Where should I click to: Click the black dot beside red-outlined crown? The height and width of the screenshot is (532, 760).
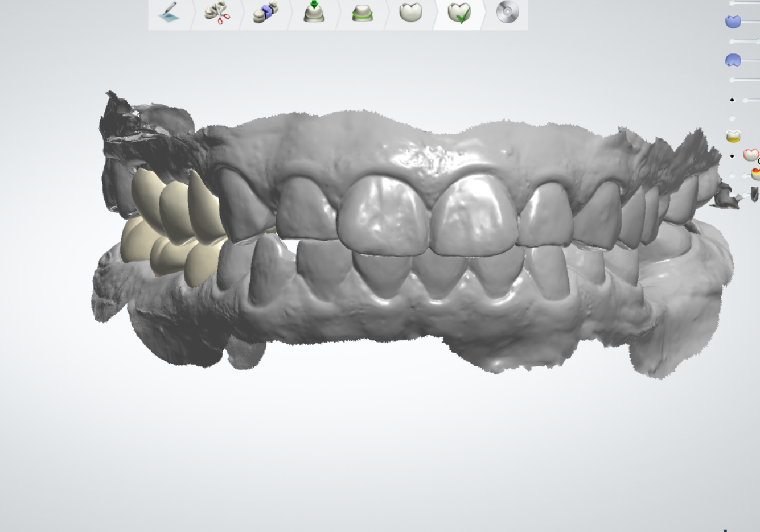coord(733,156)
